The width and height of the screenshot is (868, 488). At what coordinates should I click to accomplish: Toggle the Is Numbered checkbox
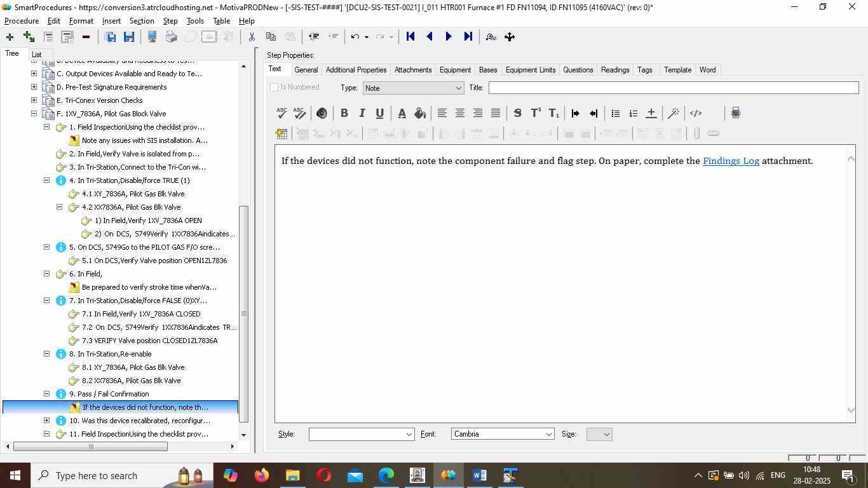[275, 87]
